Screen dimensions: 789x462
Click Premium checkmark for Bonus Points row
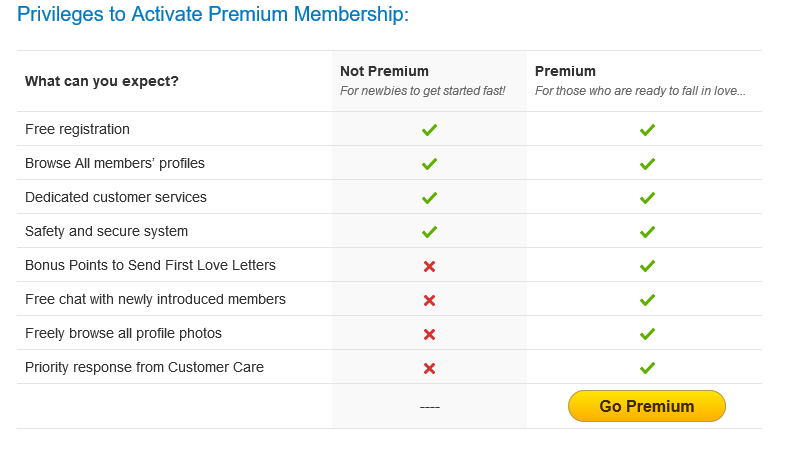click(647, 266)
